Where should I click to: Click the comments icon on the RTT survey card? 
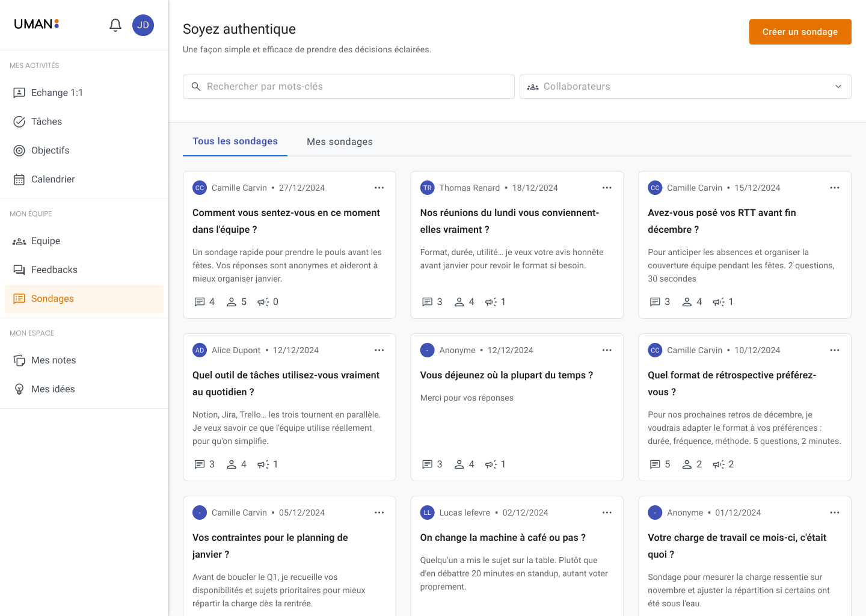click(x=655, y=301)
